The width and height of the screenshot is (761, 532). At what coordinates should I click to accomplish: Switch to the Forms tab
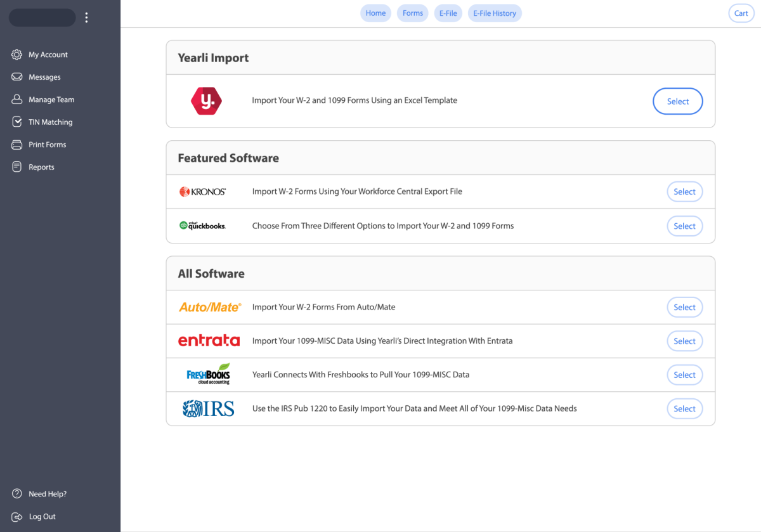click(x=413, y=13)
